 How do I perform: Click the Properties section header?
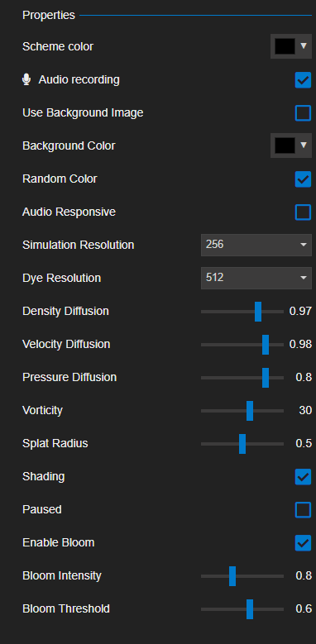click(x=49, y=15)
